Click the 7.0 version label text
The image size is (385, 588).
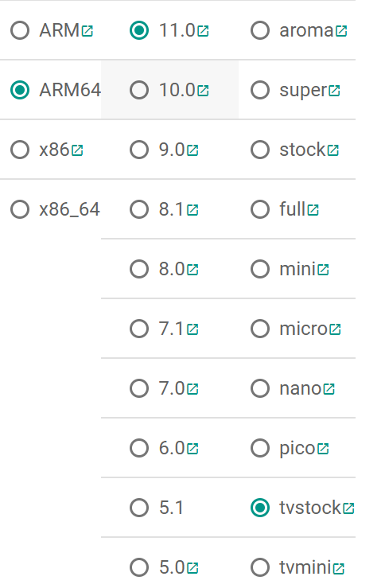point(172,388)
